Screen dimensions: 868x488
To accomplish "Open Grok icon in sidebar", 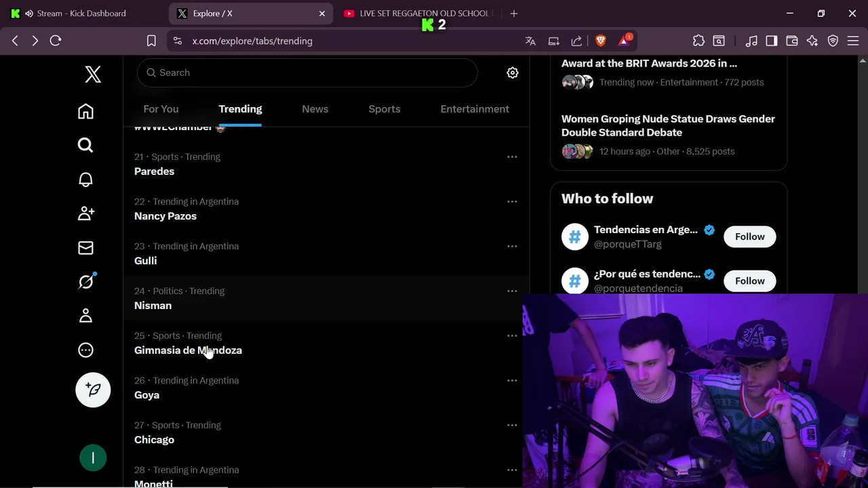I will coord(85,282).
